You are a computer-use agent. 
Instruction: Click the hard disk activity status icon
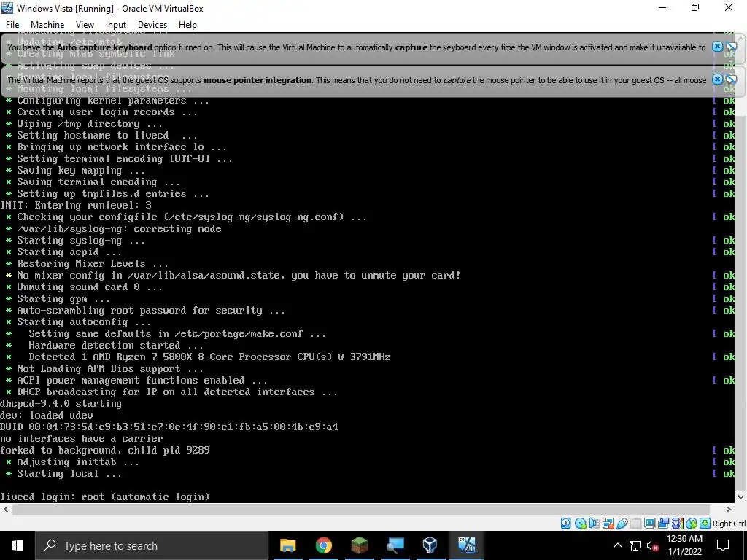[x=565, y=524]
